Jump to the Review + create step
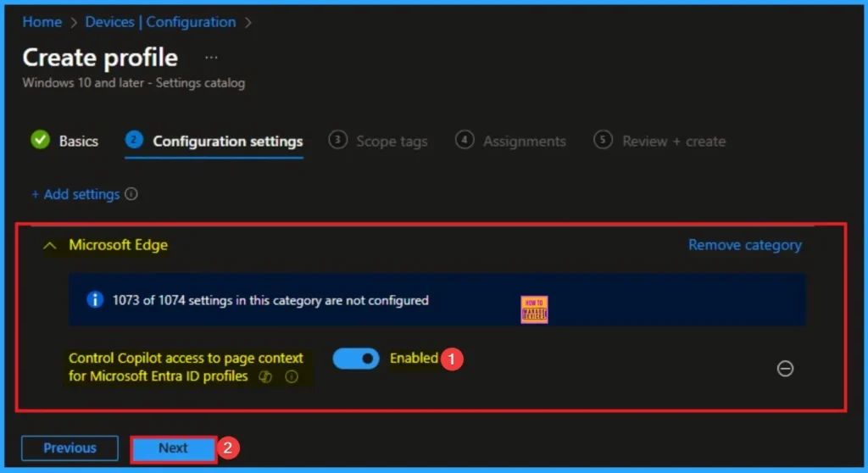The width and height of the screenshot is (868, 473). pyautogui.click(x=659, y=141)
